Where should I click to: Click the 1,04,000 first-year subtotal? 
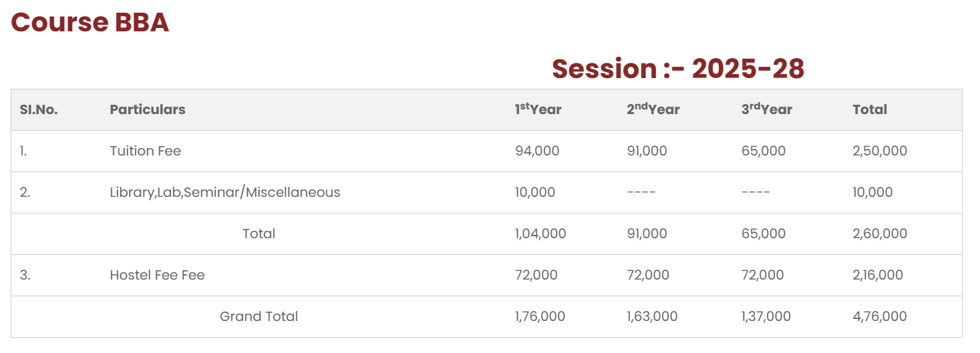540,234
